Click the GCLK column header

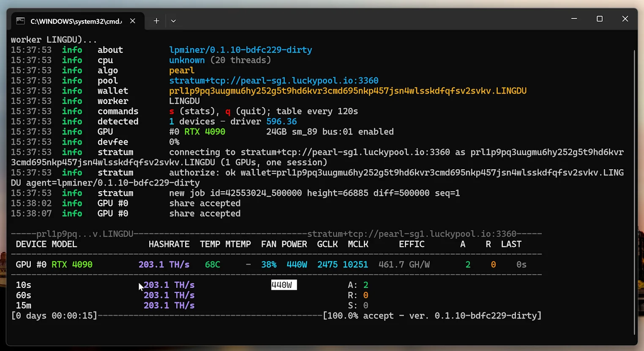(327, 244)
